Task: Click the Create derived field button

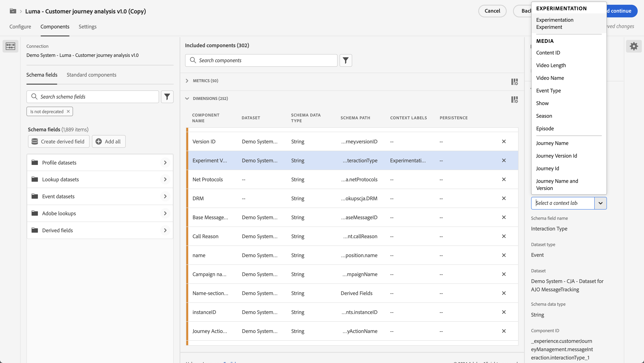Action: pos(58,141)
